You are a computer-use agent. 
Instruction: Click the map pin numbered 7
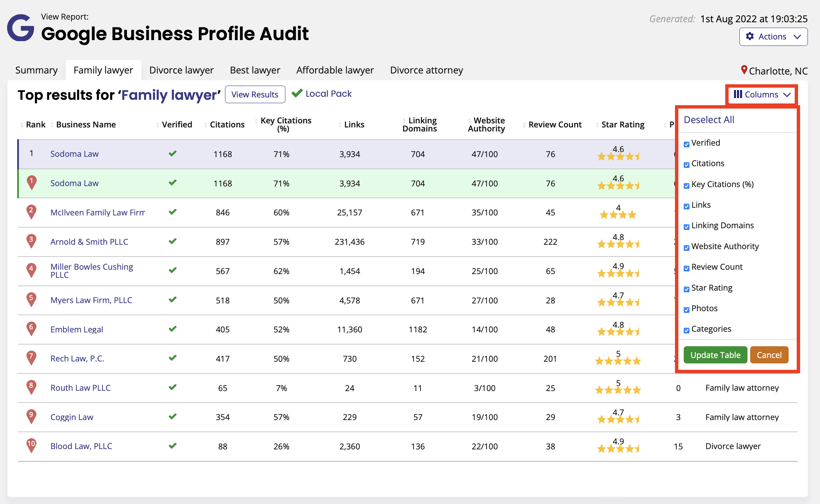click(x=31, y=358)
